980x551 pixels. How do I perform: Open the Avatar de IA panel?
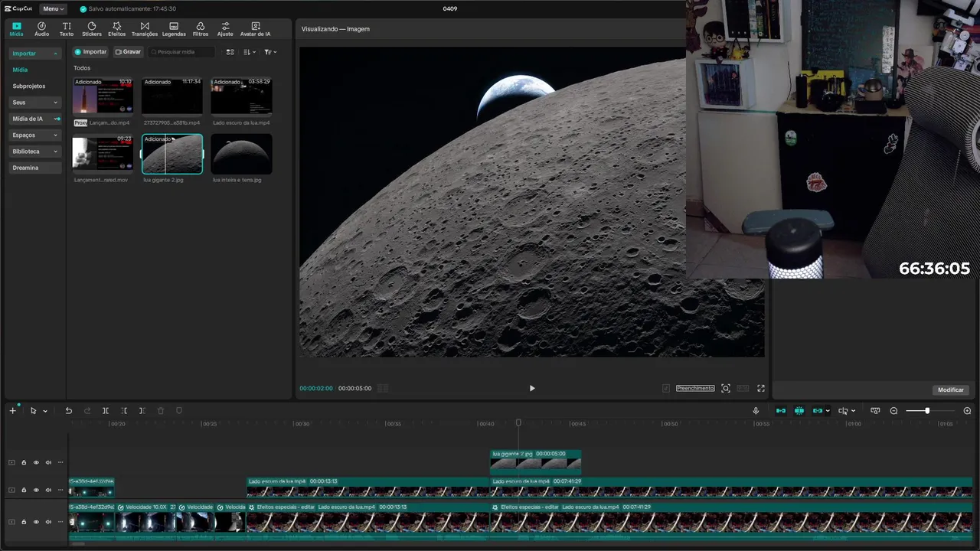tap(255, 29)
